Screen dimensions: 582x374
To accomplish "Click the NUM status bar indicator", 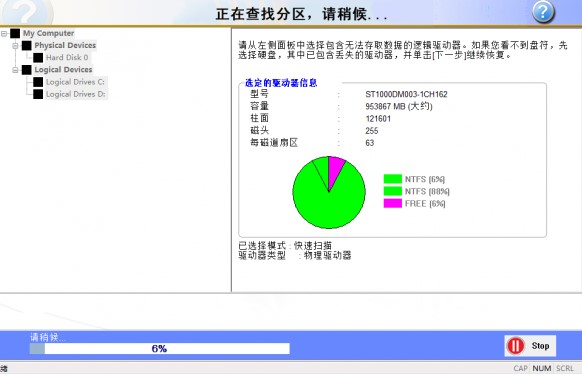I will click(542, 368).
